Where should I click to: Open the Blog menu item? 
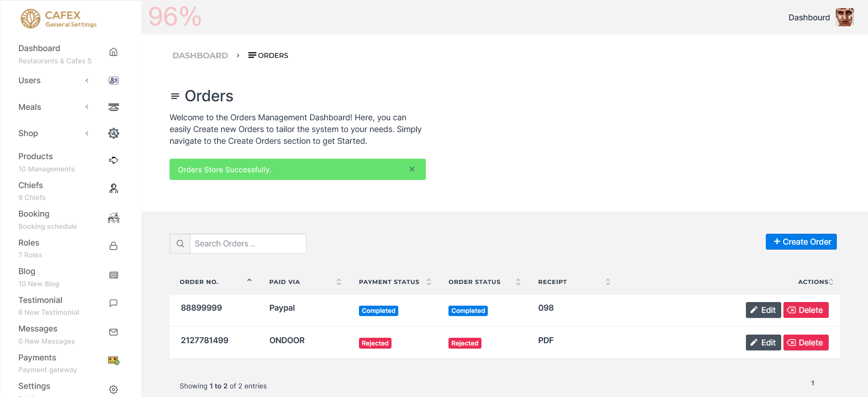pos(27,271)
